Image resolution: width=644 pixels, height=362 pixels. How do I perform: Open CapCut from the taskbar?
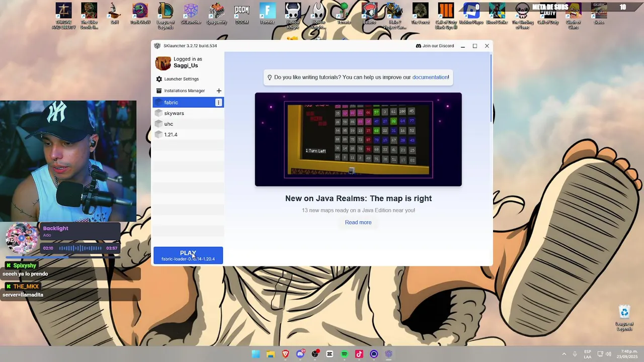[x=330, y=354]
